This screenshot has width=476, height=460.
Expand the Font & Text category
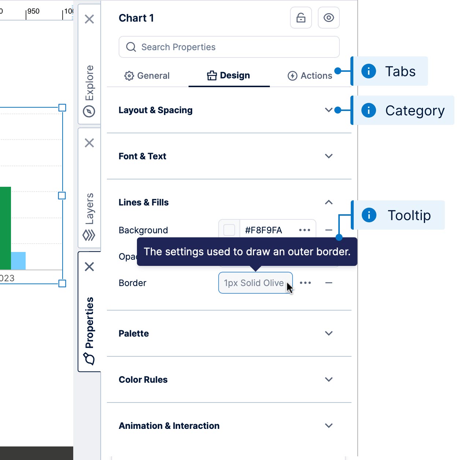pyautogui.click(x=328, y=156)
